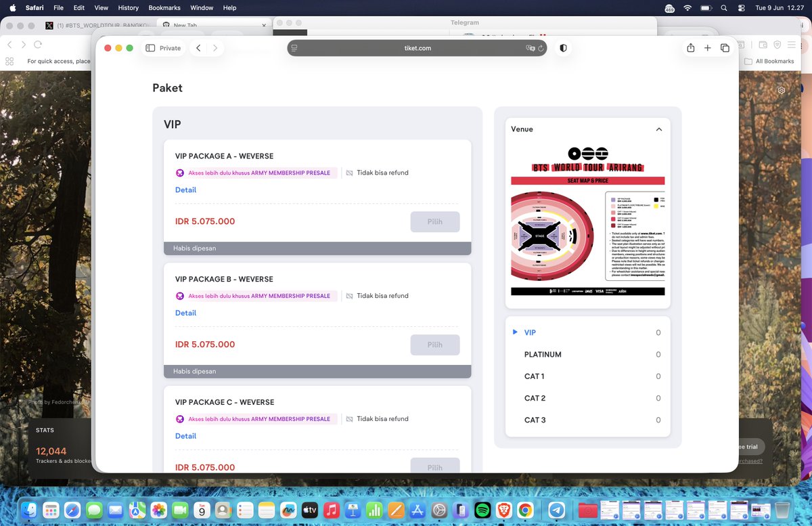Open Numbers from the Dock
Viewport: 812px width, 526px height.
pos(375,510)
